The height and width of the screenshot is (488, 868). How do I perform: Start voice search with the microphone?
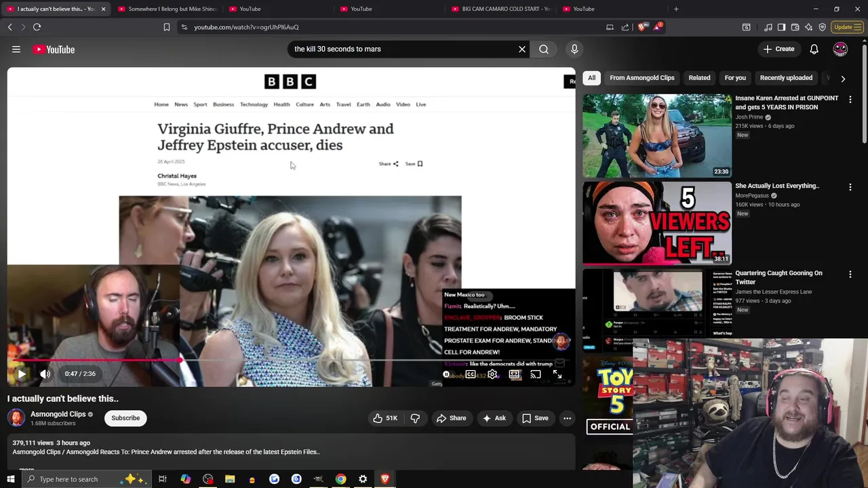coord(574,49)
